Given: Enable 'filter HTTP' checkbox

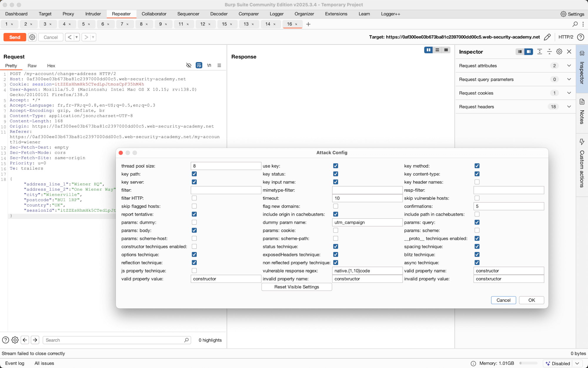Looking at the screenshot, I should pos(194,198).
